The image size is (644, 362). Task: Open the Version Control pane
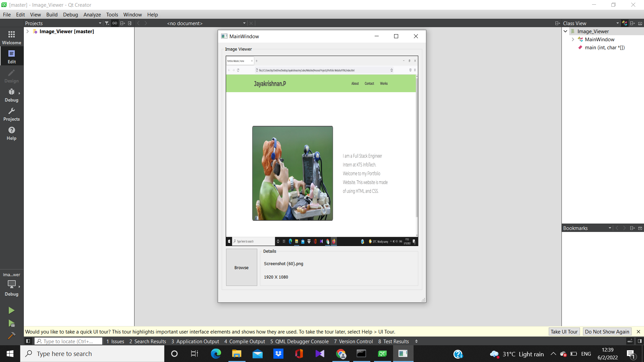[x=354, y=341]
